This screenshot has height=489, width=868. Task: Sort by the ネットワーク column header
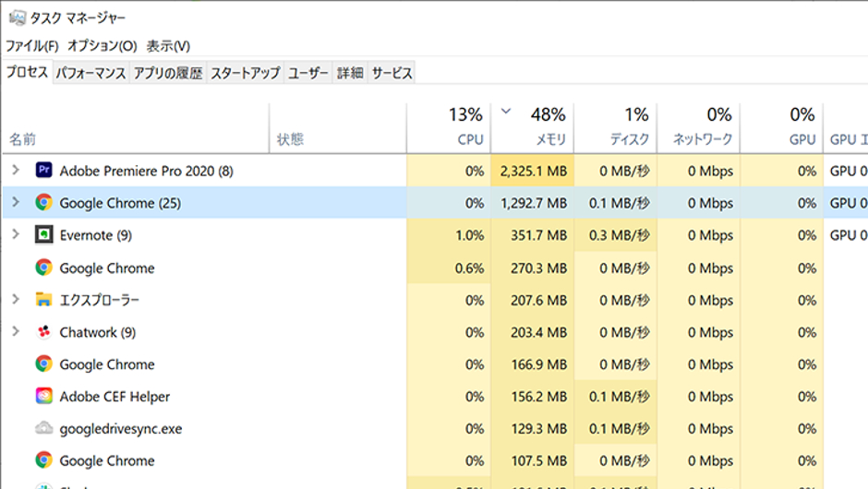point(699,128)
